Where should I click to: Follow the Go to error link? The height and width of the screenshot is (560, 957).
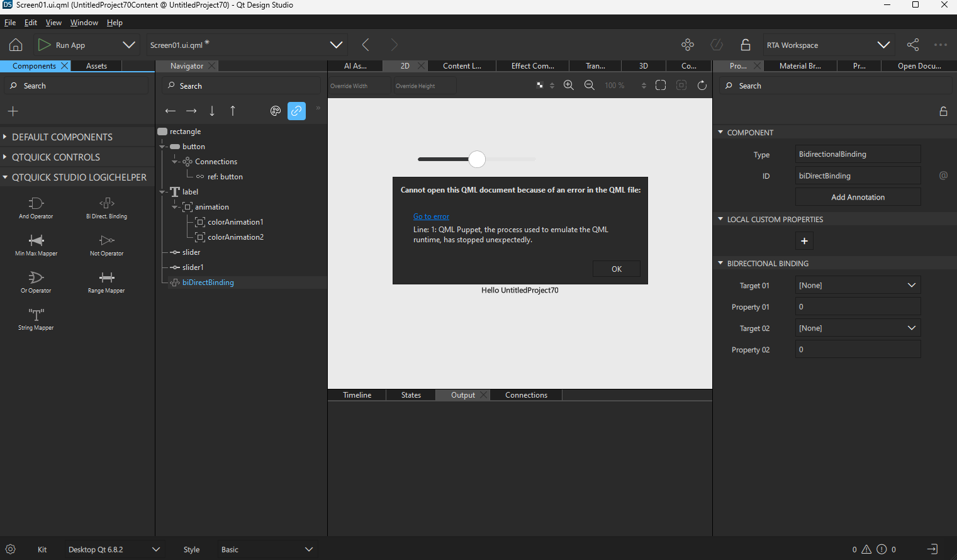tap(431, 216)
